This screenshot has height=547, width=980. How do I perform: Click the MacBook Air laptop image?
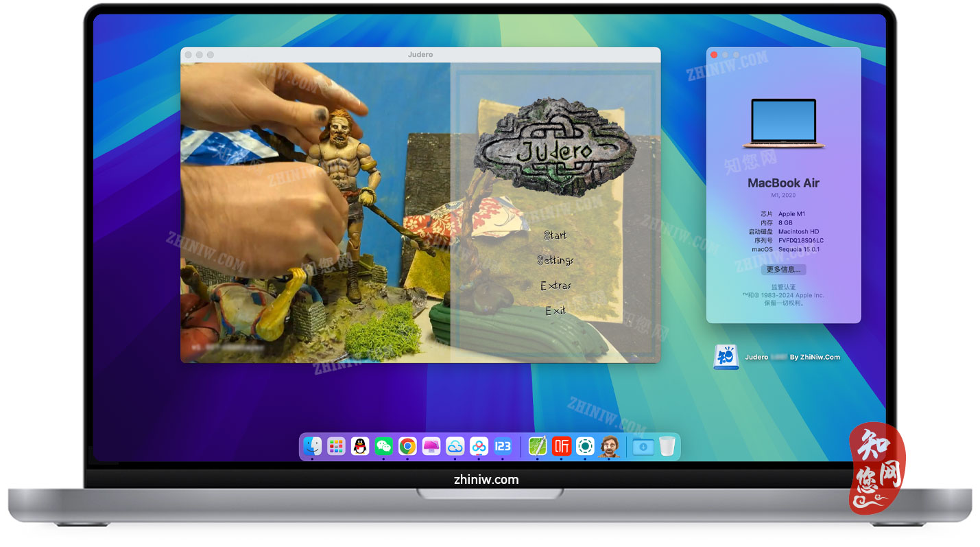click(783, 124)
